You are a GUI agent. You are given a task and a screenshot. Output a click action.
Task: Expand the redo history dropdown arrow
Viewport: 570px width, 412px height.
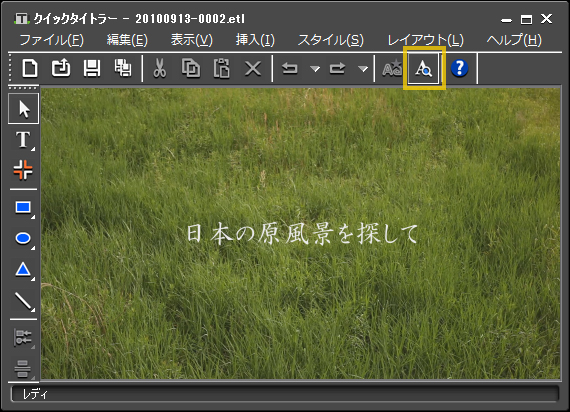click(363, 69)
